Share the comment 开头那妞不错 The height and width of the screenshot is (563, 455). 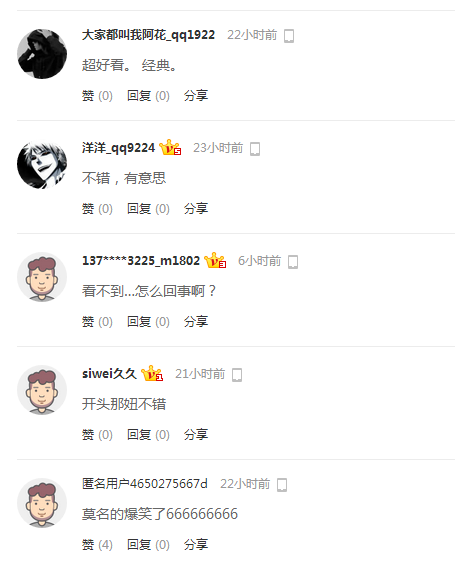[196, 434]
